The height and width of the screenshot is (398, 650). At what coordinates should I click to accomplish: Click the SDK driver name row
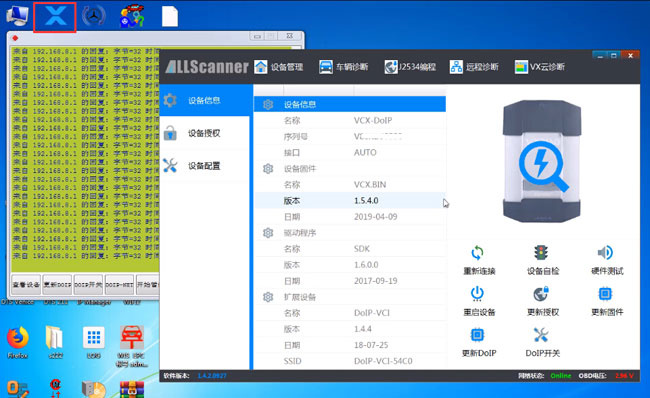point(349,249)
